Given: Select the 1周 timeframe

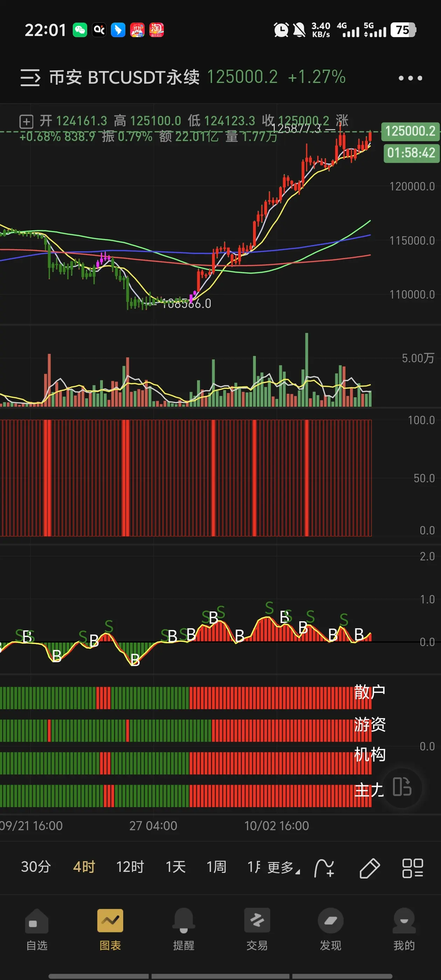Looking at the screenshot, I should [x=217, y=867].
